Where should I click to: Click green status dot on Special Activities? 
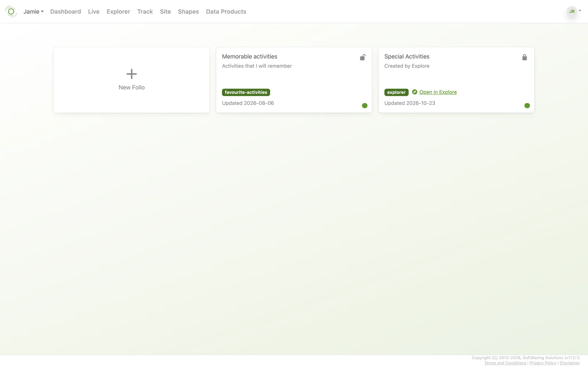(527, 106)
